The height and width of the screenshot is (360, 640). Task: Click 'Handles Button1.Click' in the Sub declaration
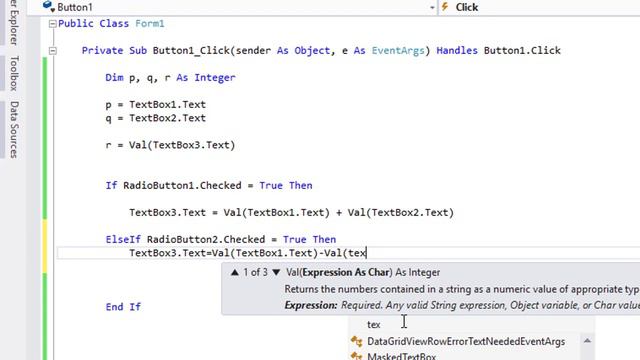[498, 51]
